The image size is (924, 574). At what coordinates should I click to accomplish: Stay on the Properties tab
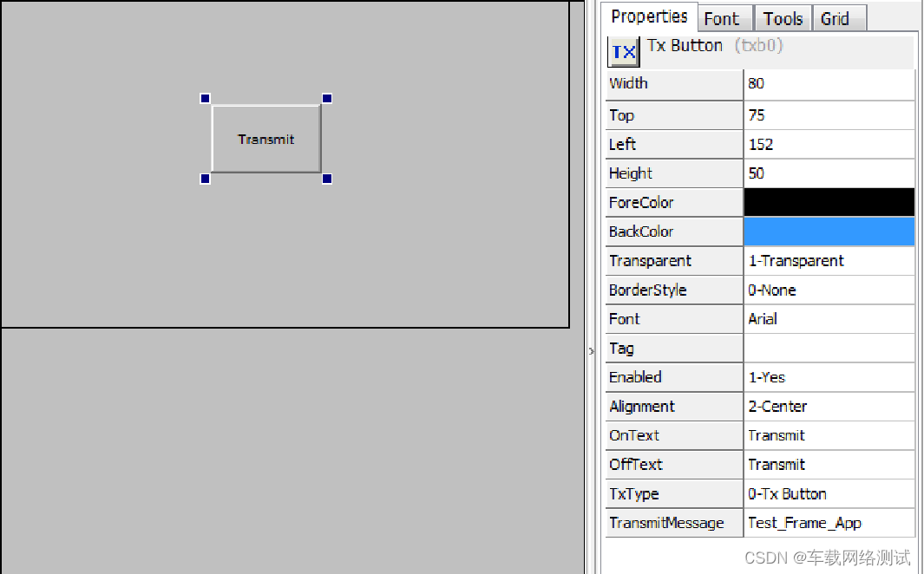[649, 16]
